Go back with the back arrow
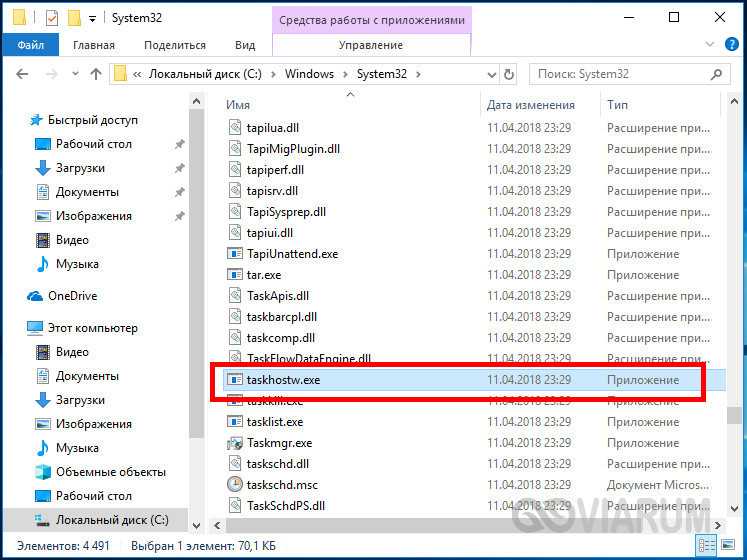Screen dimensions: 747x560 [x=22, y=74]
